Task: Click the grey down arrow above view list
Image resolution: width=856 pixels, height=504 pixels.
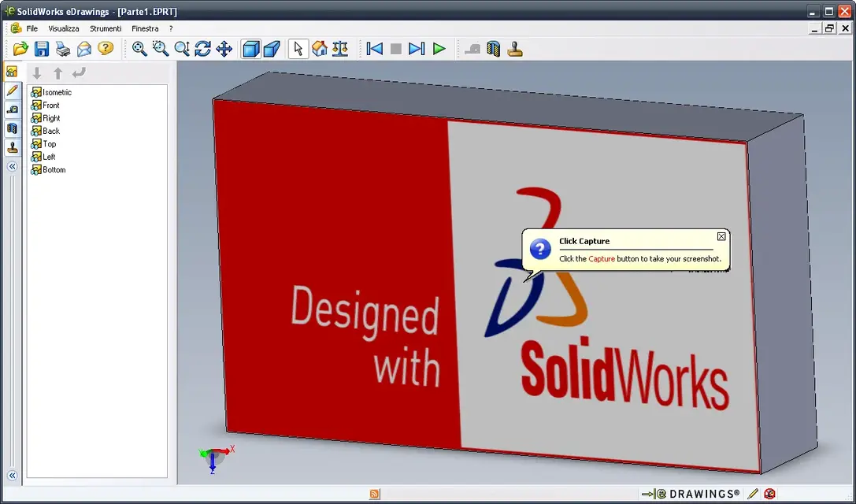Action: 36,72
